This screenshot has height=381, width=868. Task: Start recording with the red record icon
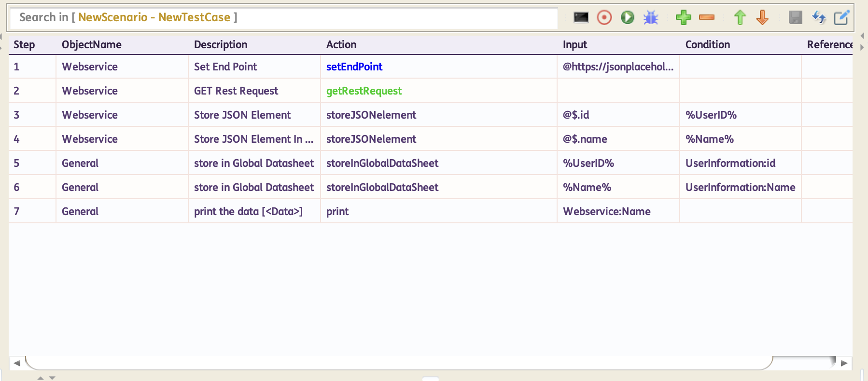[604, 18]
